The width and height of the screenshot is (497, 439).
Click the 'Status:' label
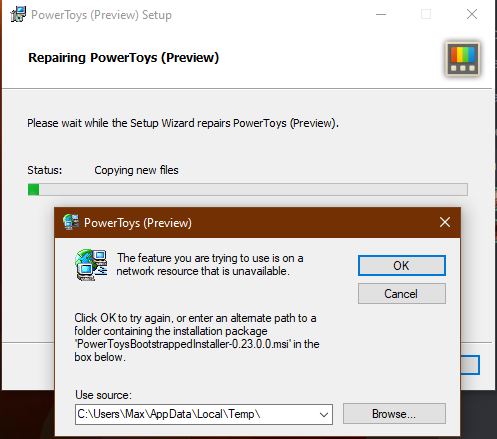45,170
